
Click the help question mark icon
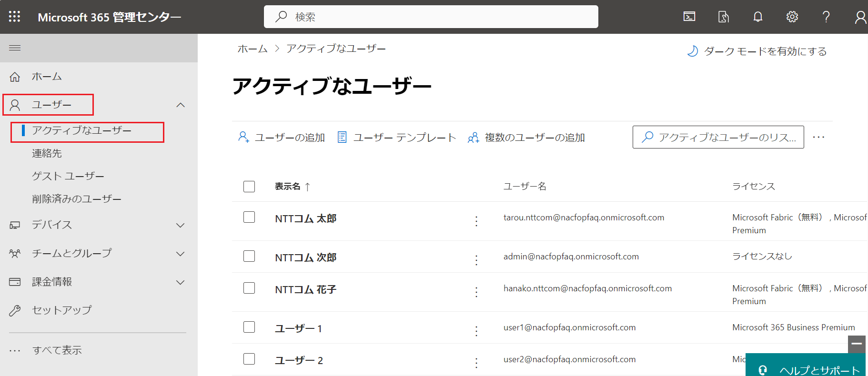[827, 17]
